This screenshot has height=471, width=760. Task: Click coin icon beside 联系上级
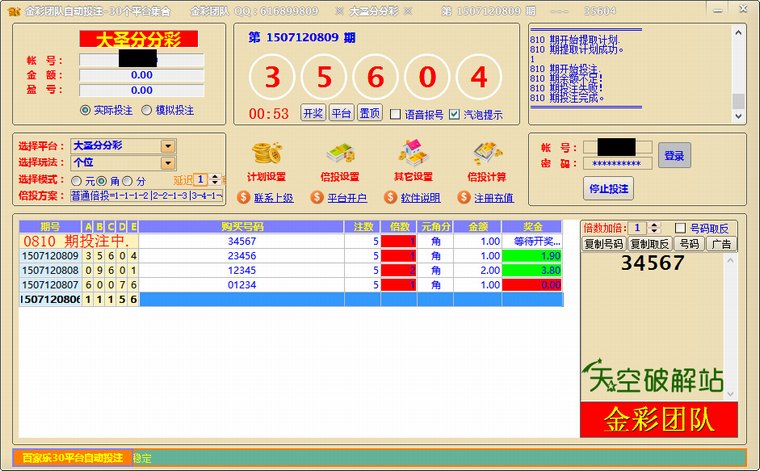click(x=243, y=198)
